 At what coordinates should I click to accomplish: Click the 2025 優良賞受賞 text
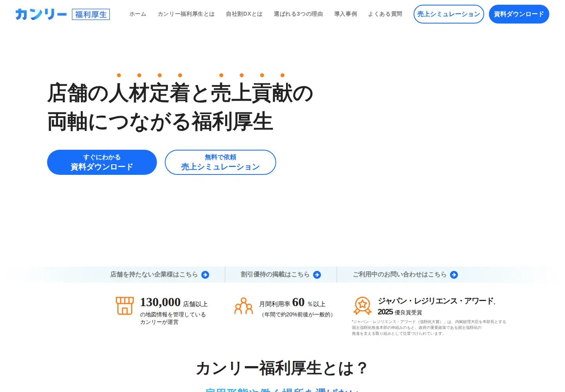coord(400,312)
